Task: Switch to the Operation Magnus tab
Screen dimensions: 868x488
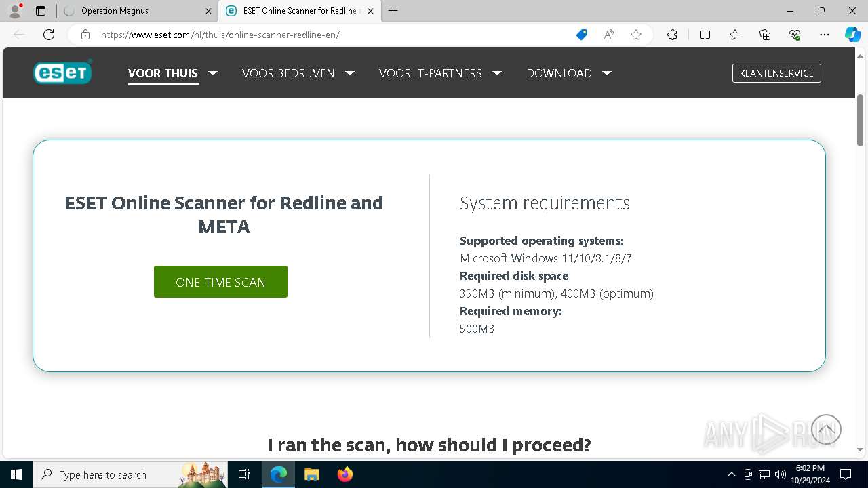Action: point(136,11)
